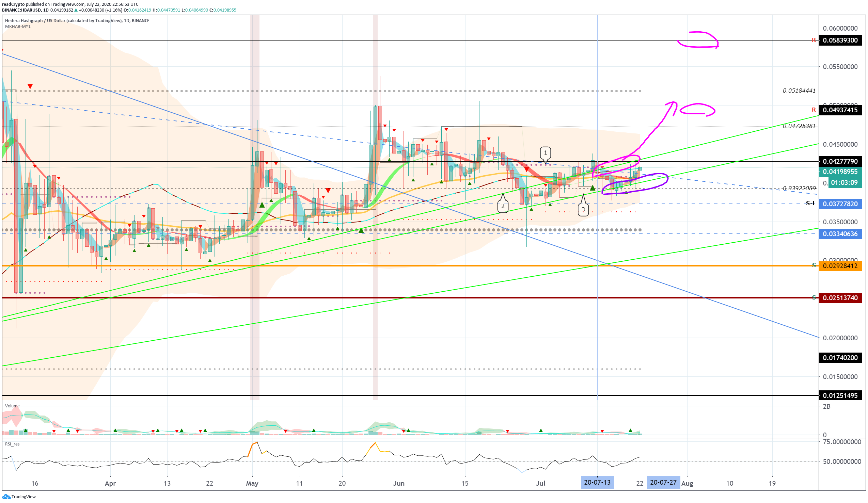
Task: Click the 0.06000000 price axis tick
Action: 840,28
